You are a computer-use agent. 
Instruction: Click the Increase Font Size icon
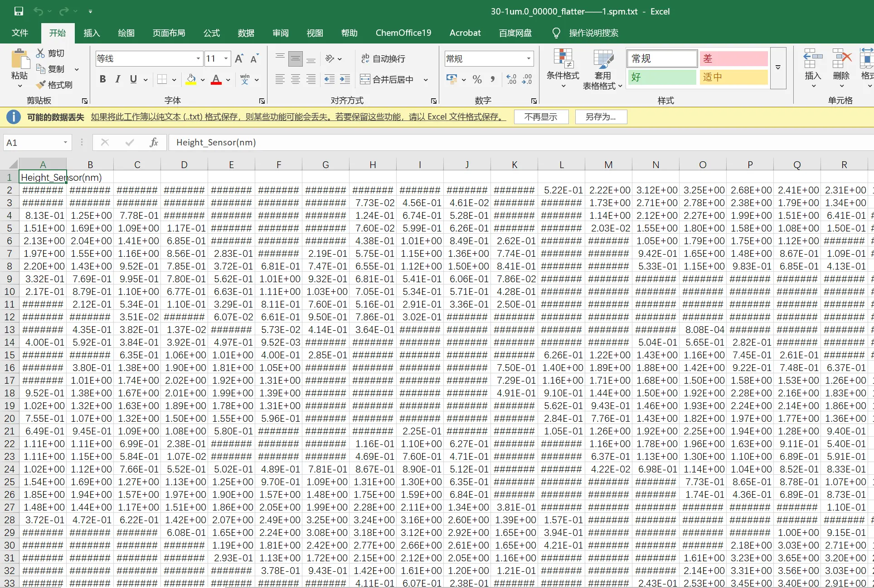[x=239, y=58]
